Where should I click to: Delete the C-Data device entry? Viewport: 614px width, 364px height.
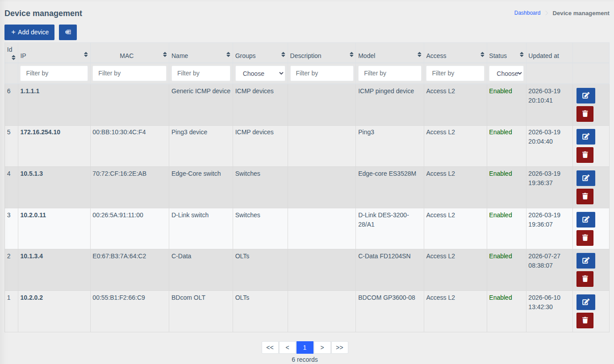pyautogui.click(x=585, y=279)
